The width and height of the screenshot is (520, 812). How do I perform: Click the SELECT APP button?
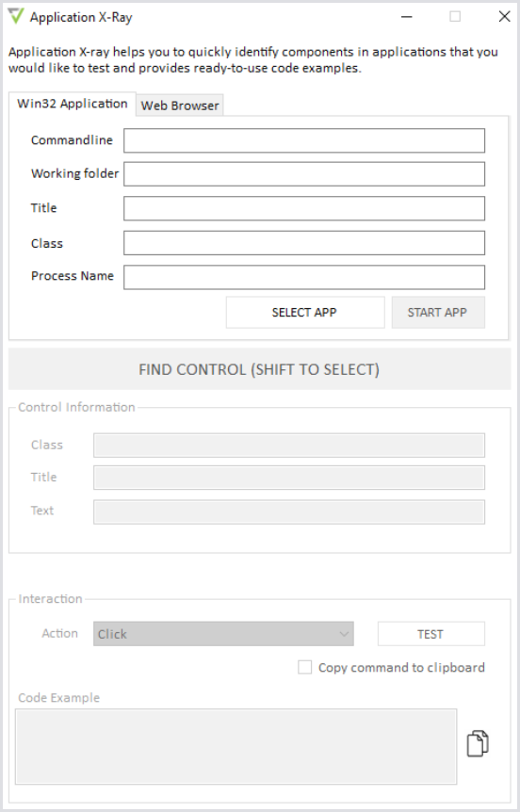click(x=305, y=312)
